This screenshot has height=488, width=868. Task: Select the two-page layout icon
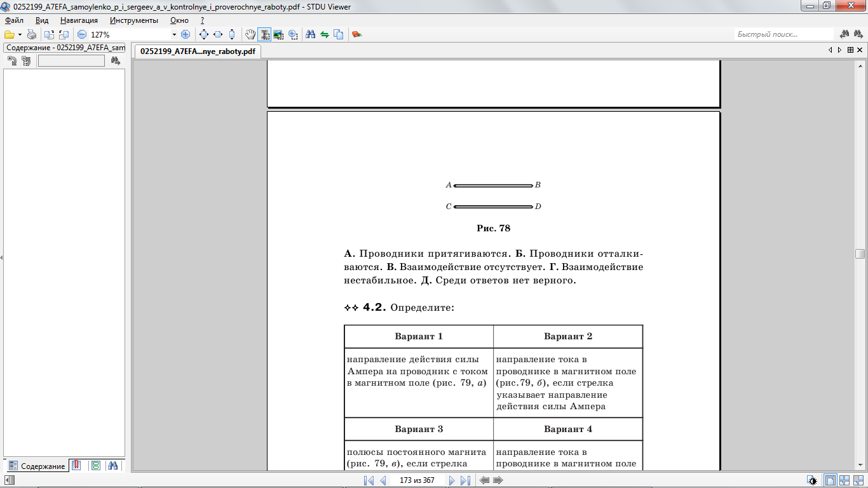click(844, 480)
